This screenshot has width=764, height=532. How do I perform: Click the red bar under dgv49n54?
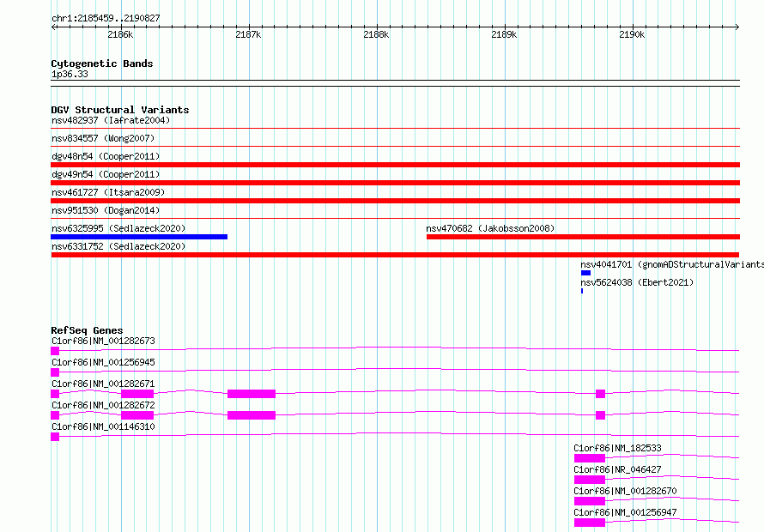pyautogui.click(x=395, y=183)
